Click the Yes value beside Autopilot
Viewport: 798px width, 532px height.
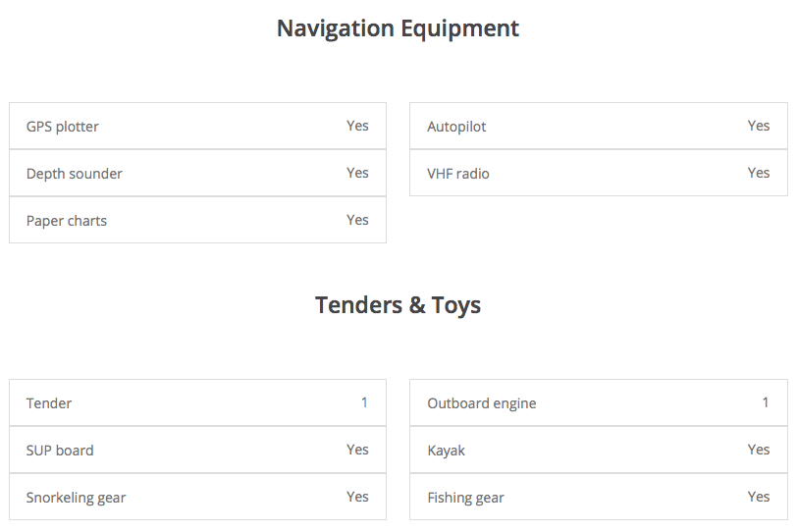point(759,126)
